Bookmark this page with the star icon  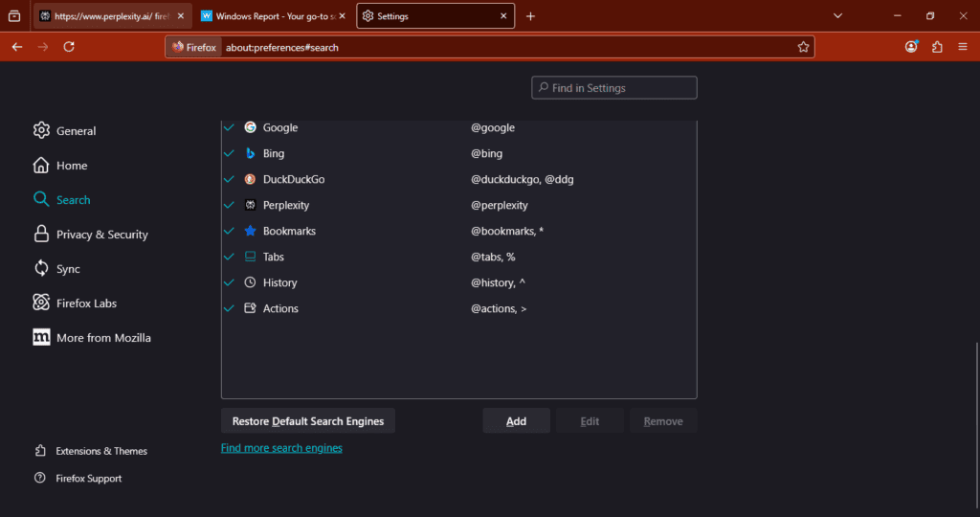[x=803, y=47]
